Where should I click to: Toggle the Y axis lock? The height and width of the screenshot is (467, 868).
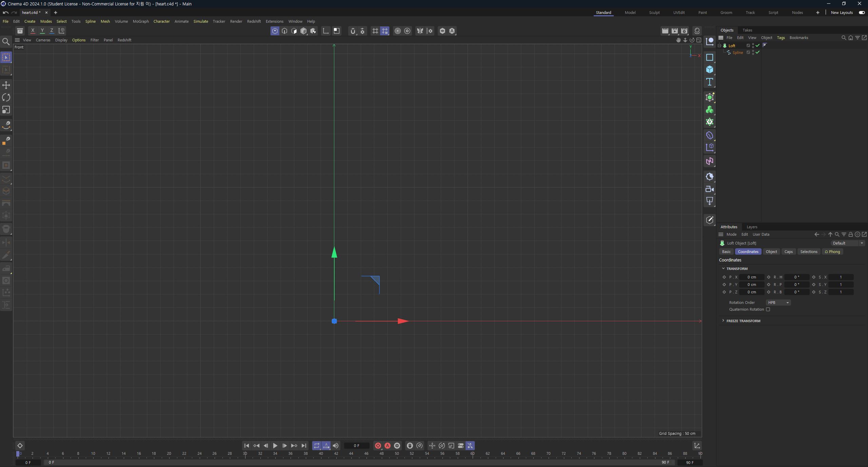point(42,31)
